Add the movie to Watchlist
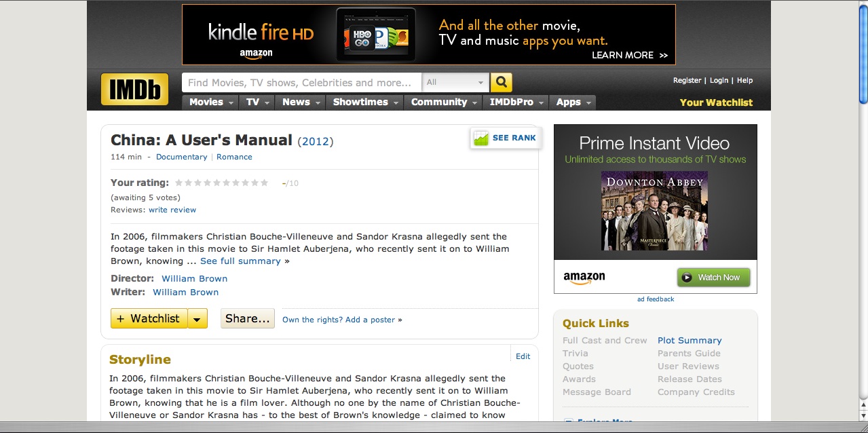The width and height of the screenshot is (868, 433). click(x=149, y=318)
